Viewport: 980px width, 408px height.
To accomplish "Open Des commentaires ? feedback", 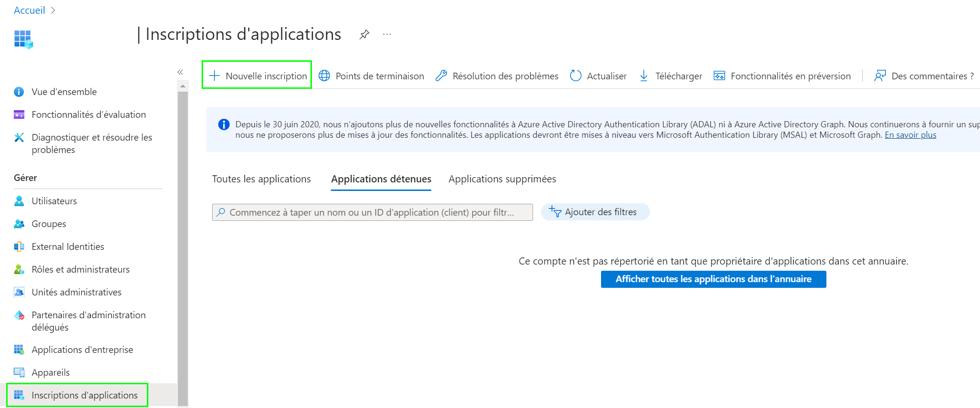I will [x=932, y=76].
